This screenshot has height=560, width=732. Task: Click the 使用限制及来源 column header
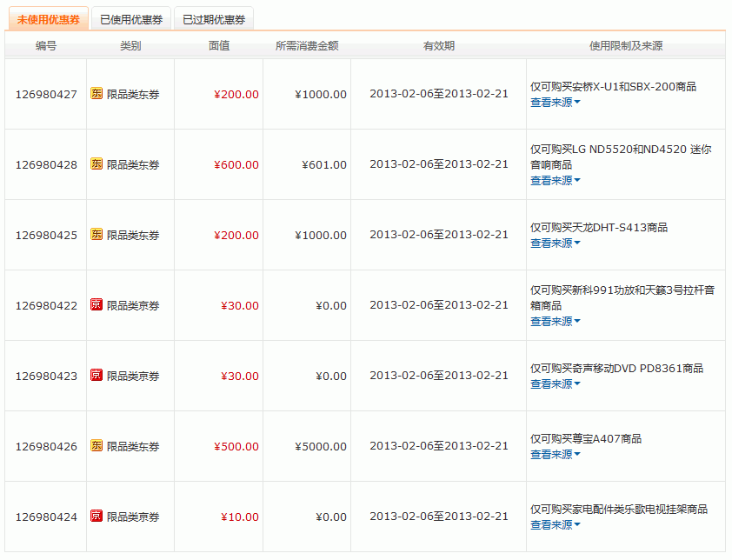point(626,46)
